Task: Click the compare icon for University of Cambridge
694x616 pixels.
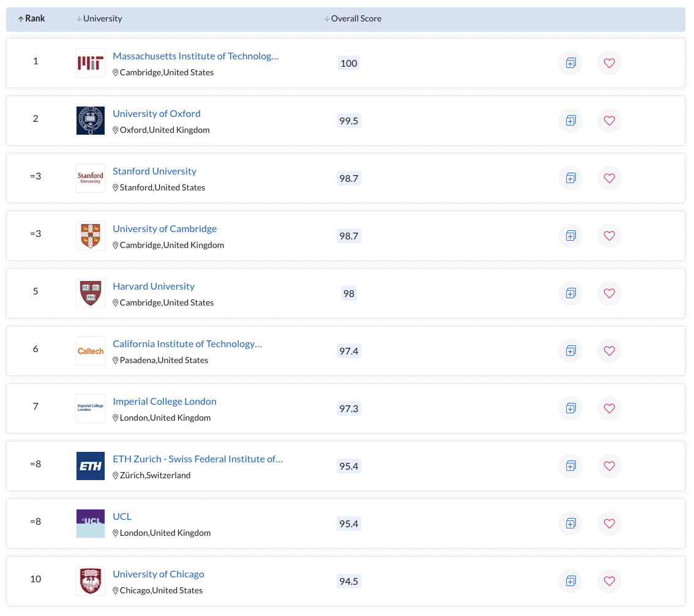Action: [570, 236]
